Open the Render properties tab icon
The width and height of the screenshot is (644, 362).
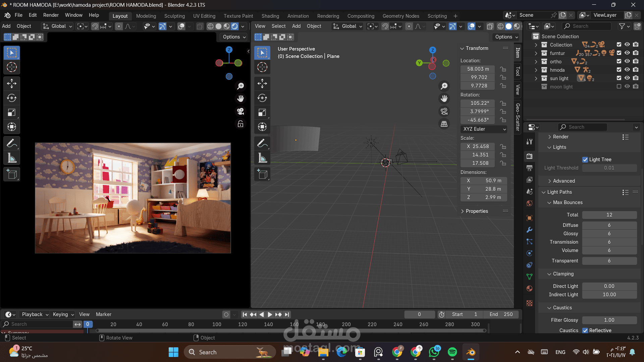tap(529, 156)
